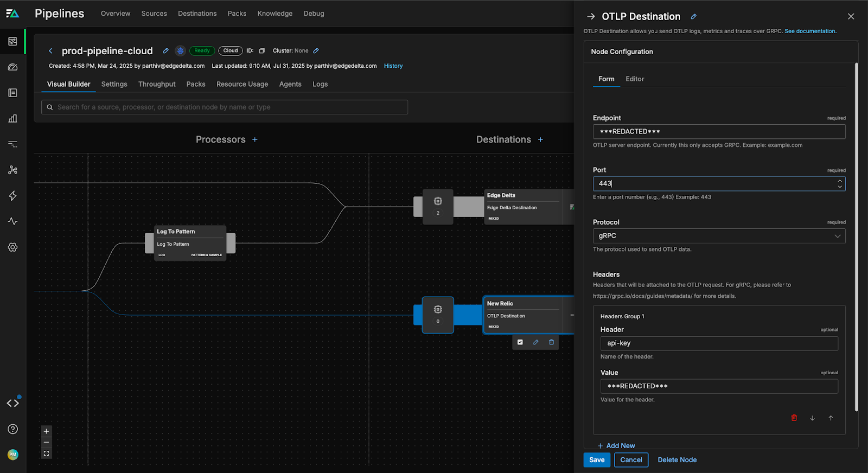Copy the pipeline ID with the copy icon
This screenshot has height=473, width=868.
(261, 51)
